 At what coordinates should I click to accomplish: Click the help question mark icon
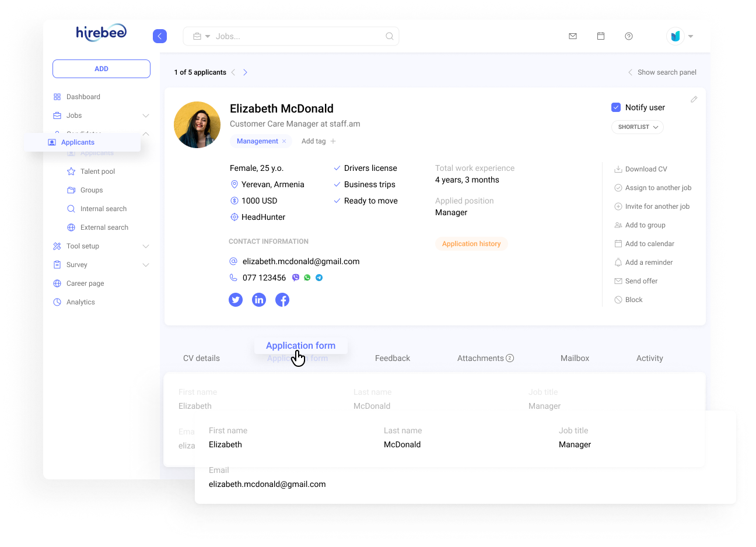[629, 36]
